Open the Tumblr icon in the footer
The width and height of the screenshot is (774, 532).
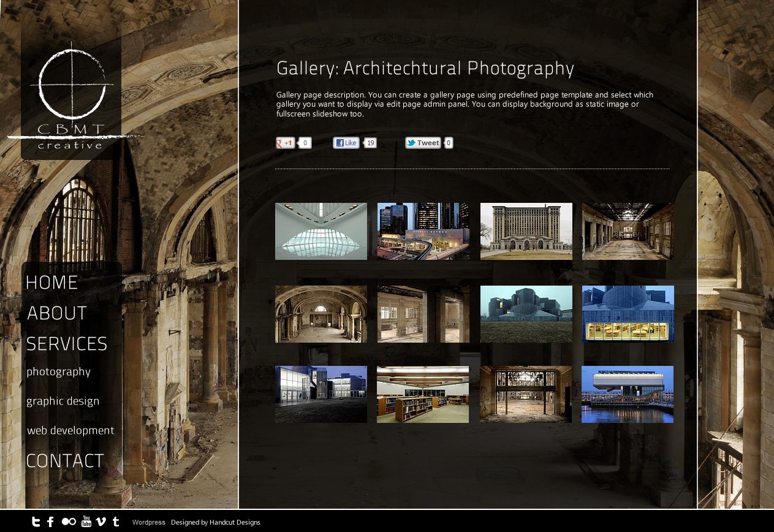point(116,522)
